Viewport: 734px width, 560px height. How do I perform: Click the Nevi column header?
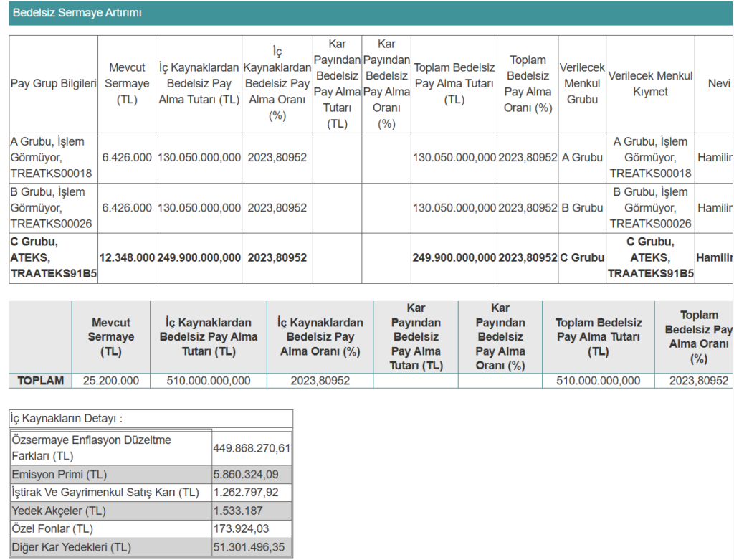click(x=718, y=84)
